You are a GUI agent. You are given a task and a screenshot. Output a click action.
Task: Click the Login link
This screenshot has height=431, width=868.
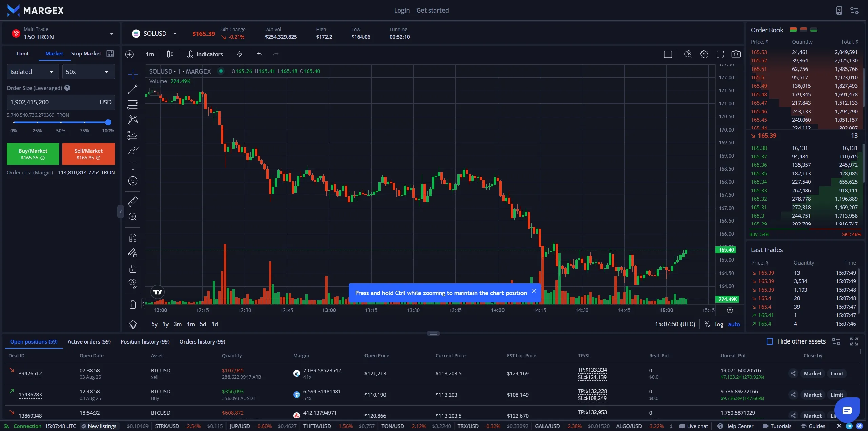point(402,11)
